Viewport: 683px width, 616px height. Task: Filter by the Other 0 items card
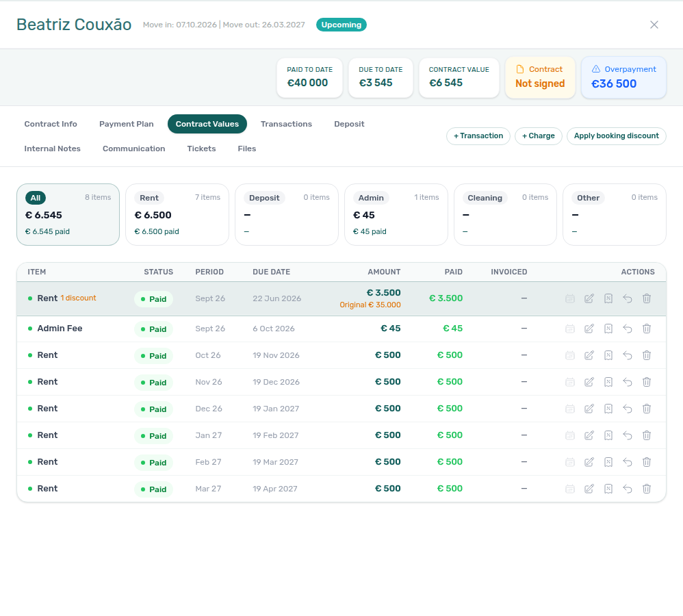615,214
